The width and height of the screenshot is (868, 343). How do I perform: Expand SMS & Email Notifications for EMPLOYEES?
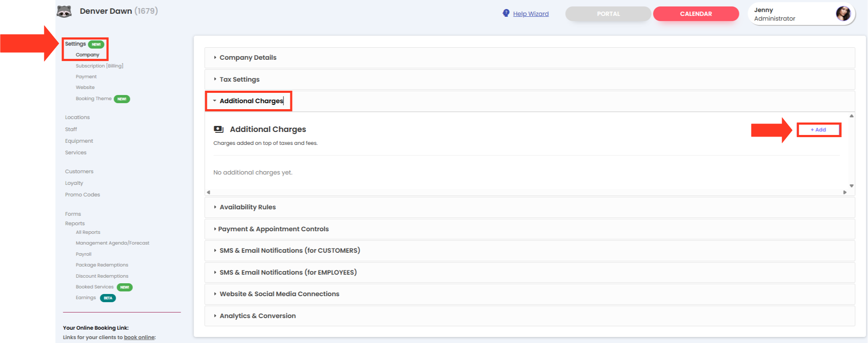coord(529,273)
